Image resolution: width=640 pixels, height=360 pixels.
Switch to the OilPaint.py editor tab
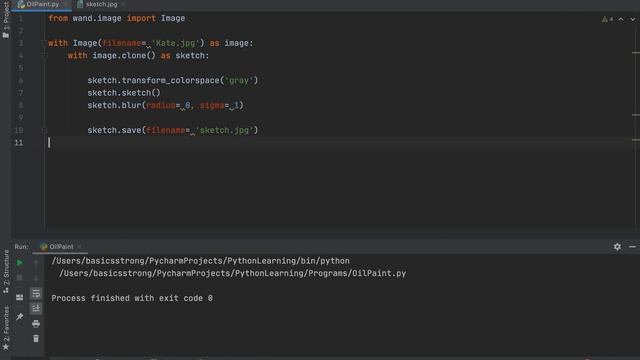click(x=42, y=4)
